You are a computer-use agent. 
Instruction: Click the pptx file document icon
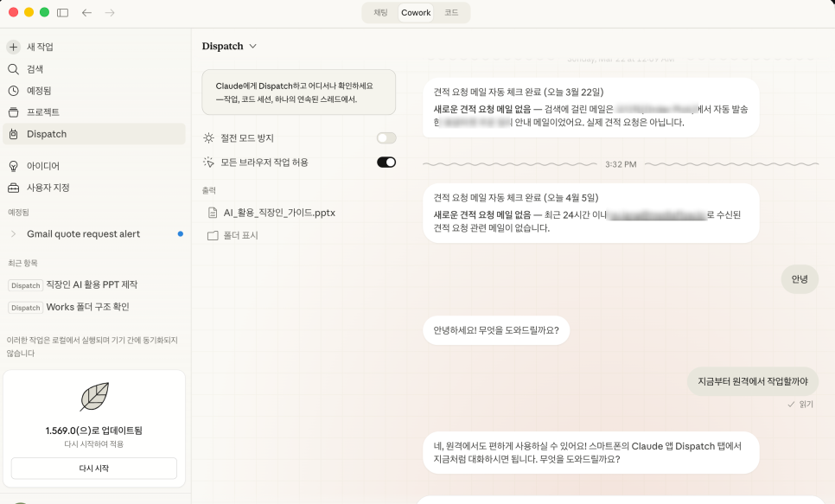tap(213, 213)
